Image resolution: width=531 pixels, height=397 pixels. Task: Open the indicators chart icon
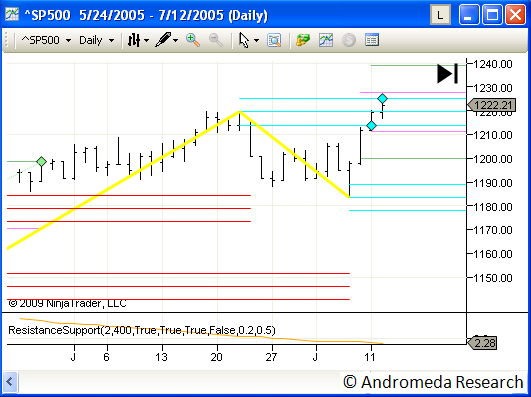click(326, 40)
